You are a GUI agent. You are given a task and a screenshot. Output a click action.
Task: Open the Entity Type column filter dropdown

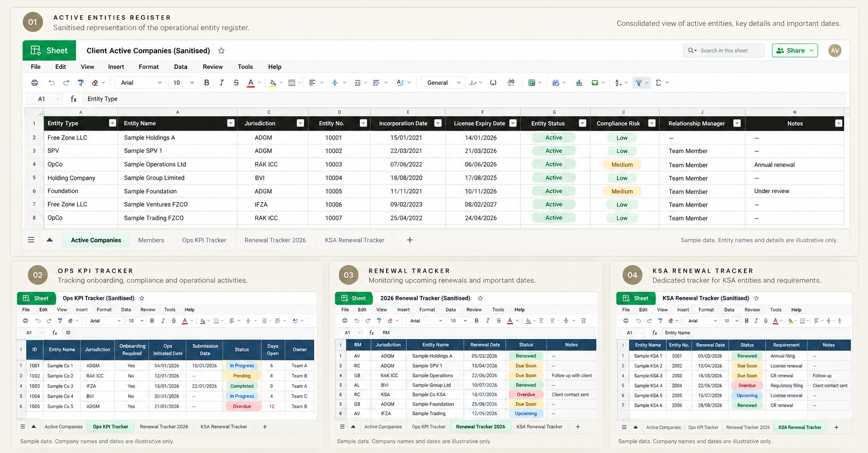tap(112, 123)
